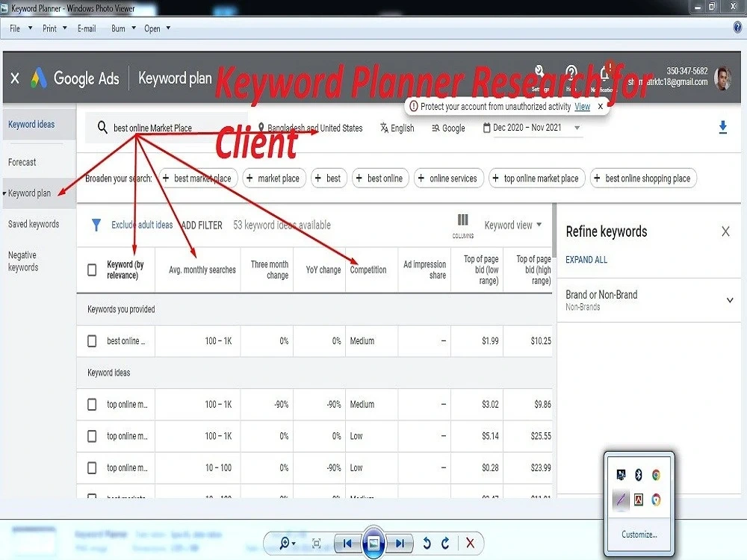Dismiss the unauthorized activity alert

pos(601,106)
